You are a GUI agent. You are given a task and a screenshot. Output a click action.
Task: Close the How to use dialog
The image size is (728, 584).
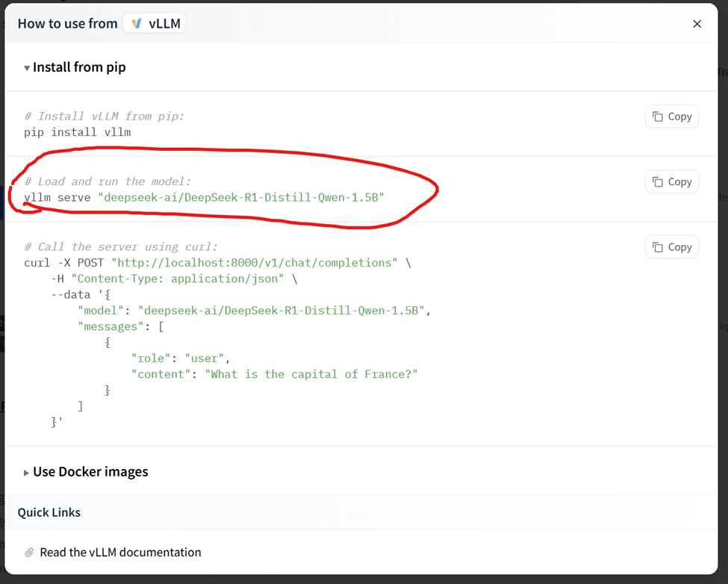coord(697,24)
